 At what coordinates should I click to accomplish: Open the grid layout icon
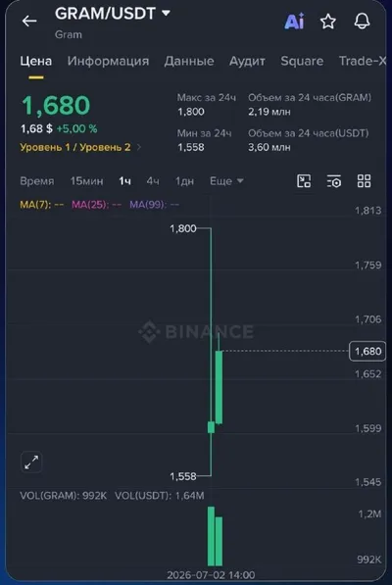pyautogui.click(x=364, y=181)
